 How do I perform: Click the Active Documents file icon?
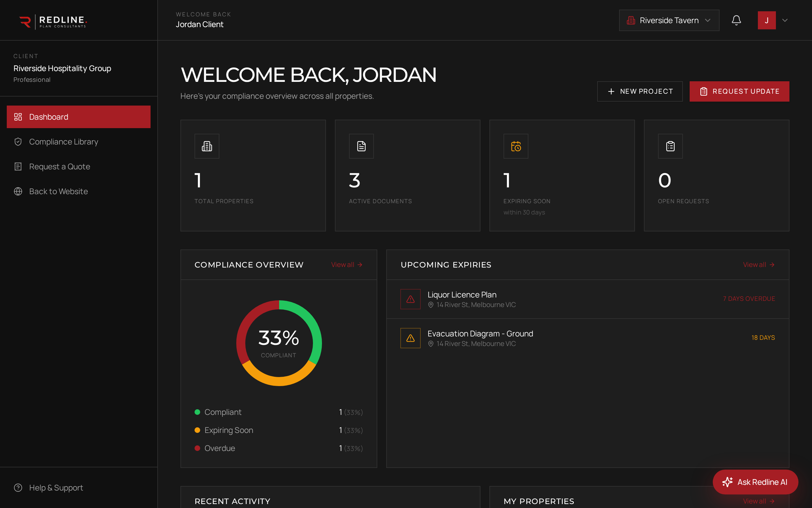click(x=361, y=146)
